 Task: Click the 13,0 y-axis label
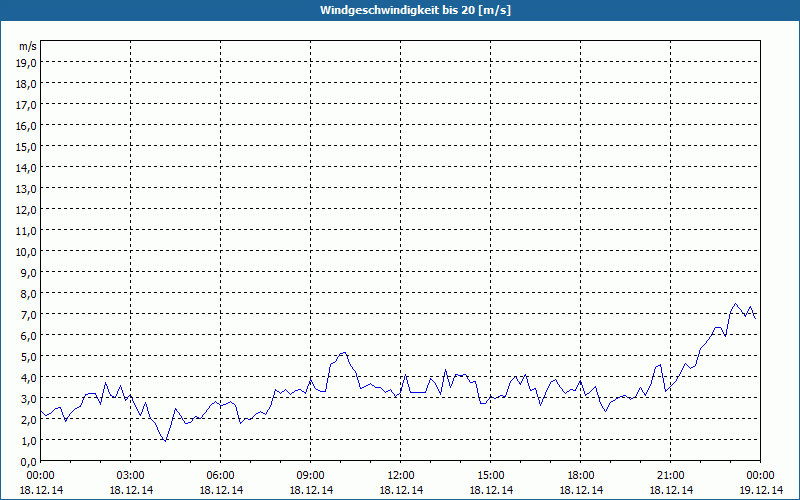click(x=26, y=189)
